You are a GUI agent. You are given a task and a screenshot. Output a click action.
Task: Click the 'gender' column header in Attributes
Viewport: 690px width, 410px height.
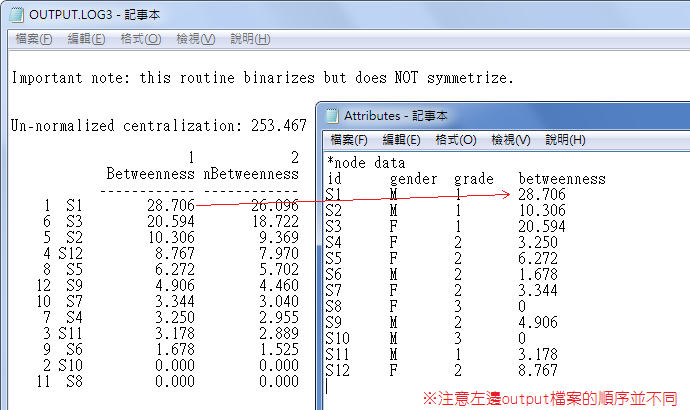tap(414, 179)
